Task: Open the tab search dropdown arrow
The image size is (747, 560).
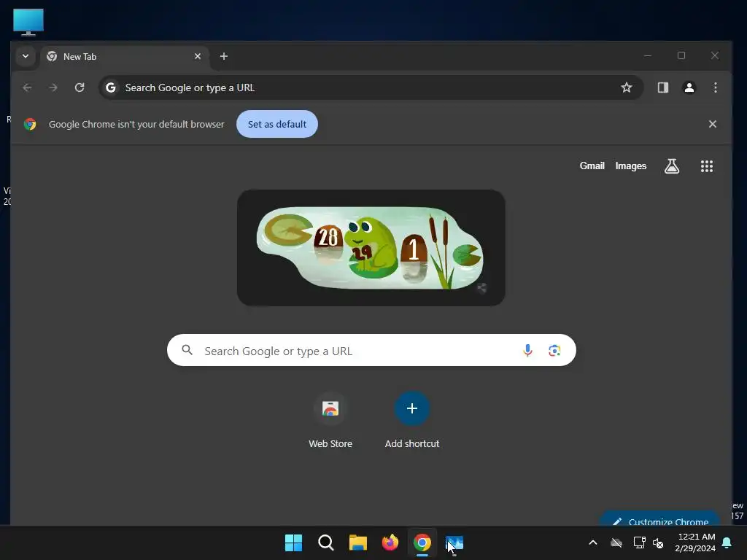Action: point(26,56)
